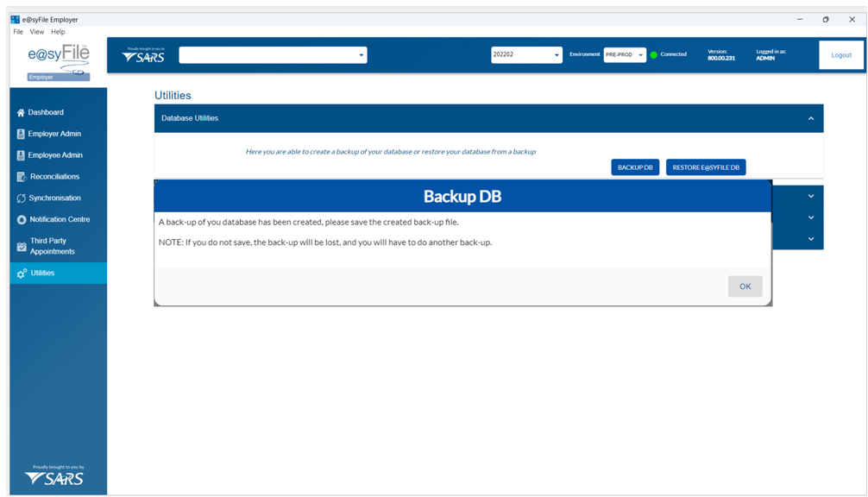The width and height of the screenshot is (868, 497).
Task: Open the Help menu
Action: [58, 32]
